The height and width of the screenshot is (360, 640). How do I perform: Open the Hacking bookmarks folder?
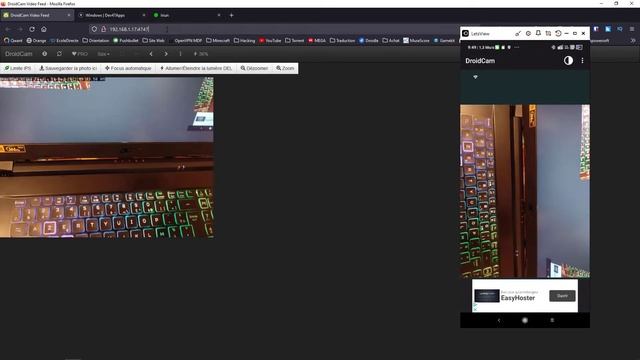(x=244, y=40)
